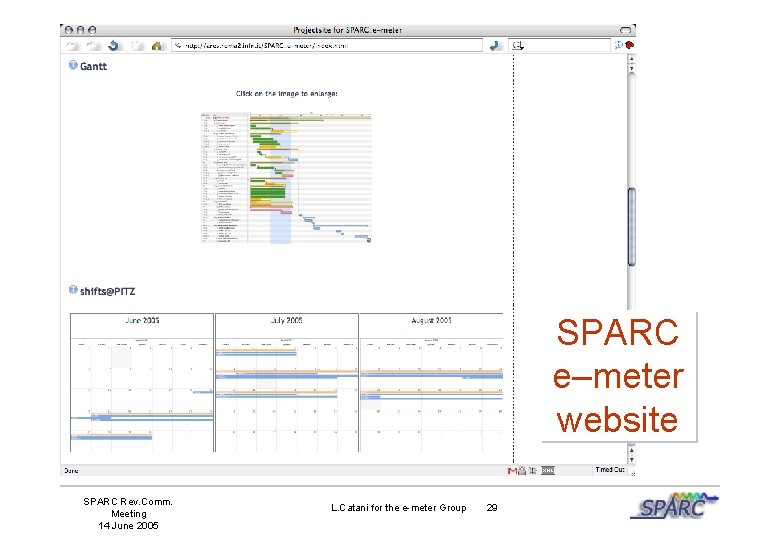Open the Google search engine icon
Viewport: 780px width, 540px height.
click(517, 45)
